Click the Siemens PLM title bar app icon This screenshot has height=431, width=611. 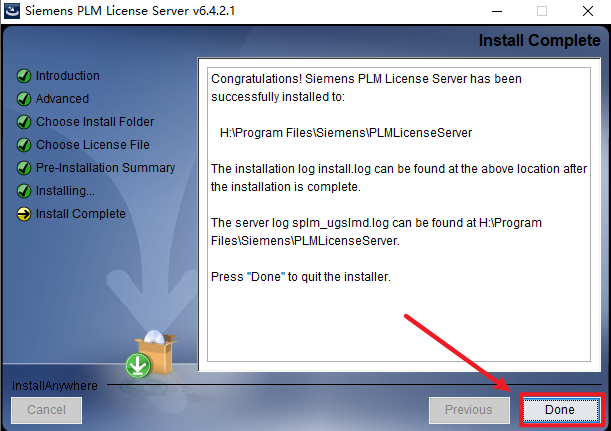click(11, 11)
